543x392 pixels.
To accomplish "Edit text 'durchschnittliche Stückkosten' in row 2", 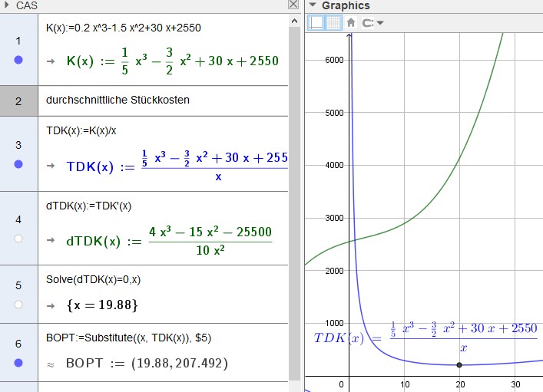I will tap(118, 100).
